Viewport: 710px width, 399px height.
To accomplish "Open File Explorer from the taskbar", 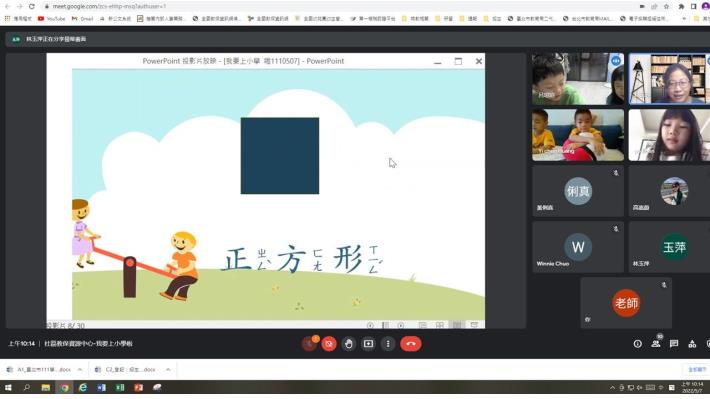I will point(46,388).
